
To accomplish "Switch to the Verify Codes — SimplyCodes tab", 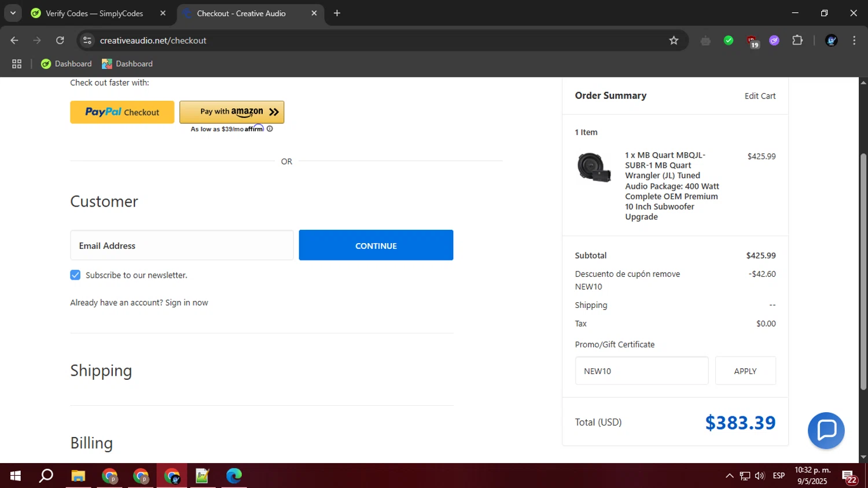I will pos(94,13).
